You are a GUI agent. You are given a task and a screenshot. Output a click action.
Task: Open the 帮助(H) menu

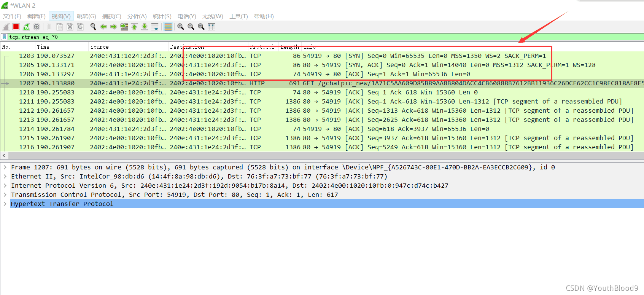click(x=264, y=16)
